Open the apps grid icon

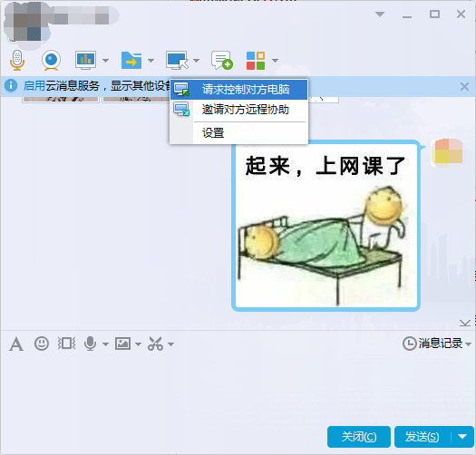point(256,61)
